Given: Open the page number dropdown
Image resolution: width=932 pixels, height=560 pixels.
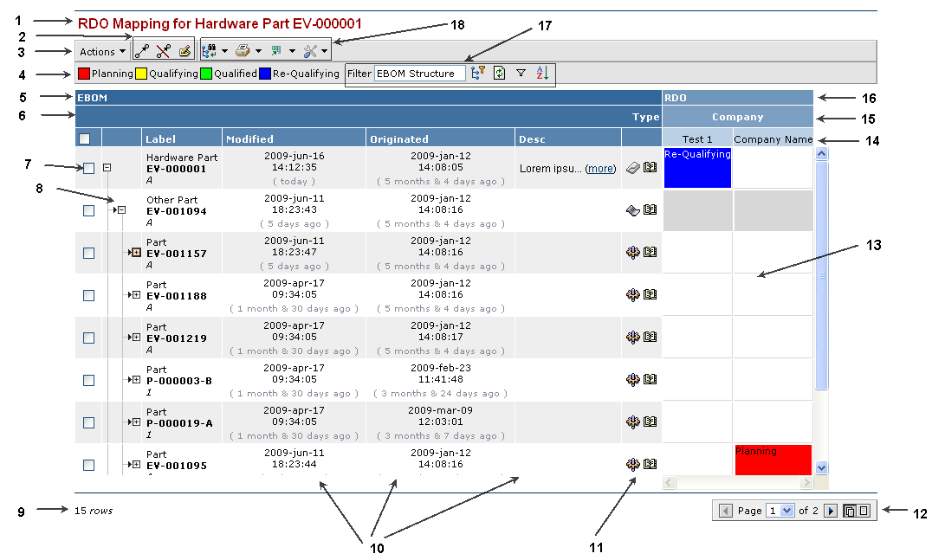Looking at the screenshot, I should tap(786, 511).
